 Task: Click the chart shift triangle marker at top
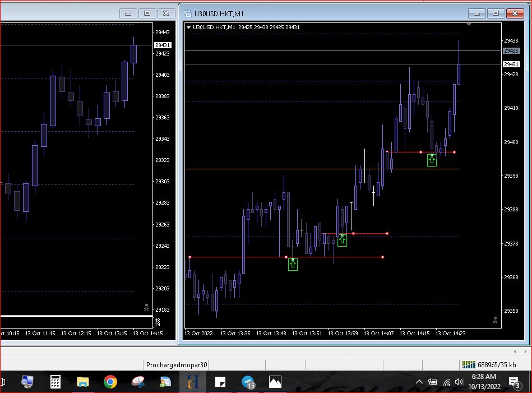click(x=469, y=25)
